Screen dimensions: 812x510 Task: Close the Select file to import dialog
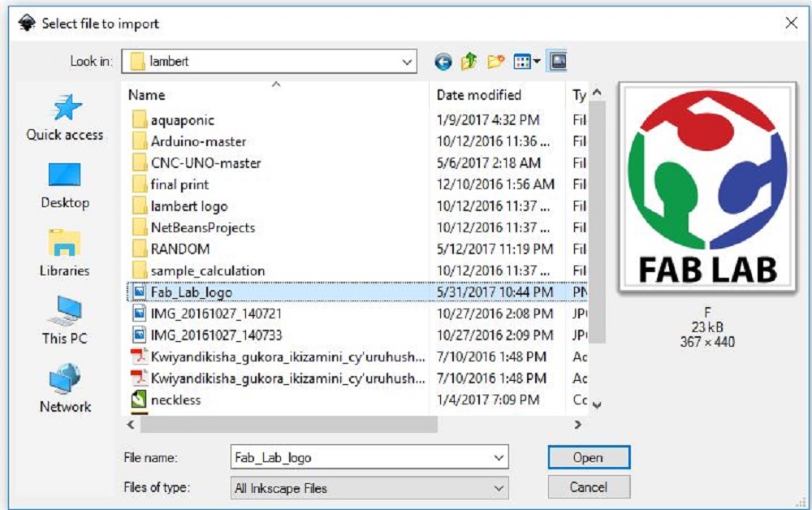[791, 23]
